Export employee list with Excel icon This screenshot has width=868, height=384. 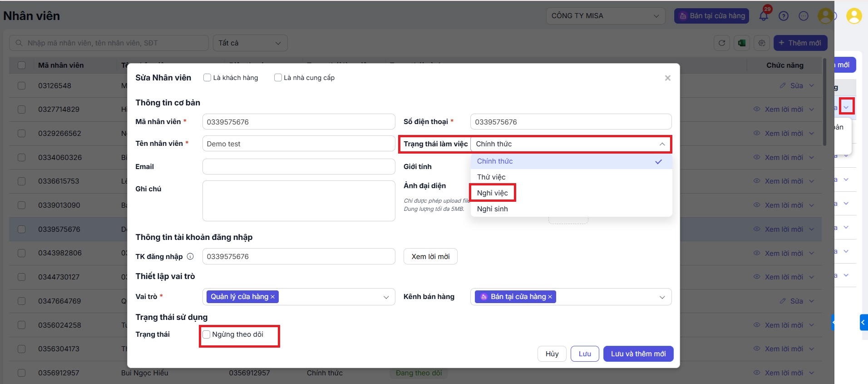pos(742,43)
